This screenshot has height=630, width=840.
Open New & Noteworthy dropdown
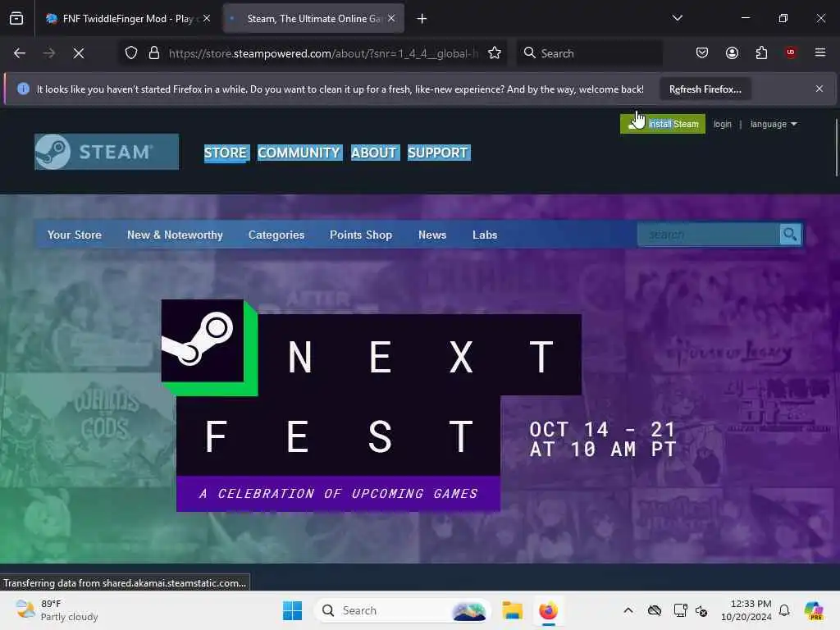pos(175,235)
